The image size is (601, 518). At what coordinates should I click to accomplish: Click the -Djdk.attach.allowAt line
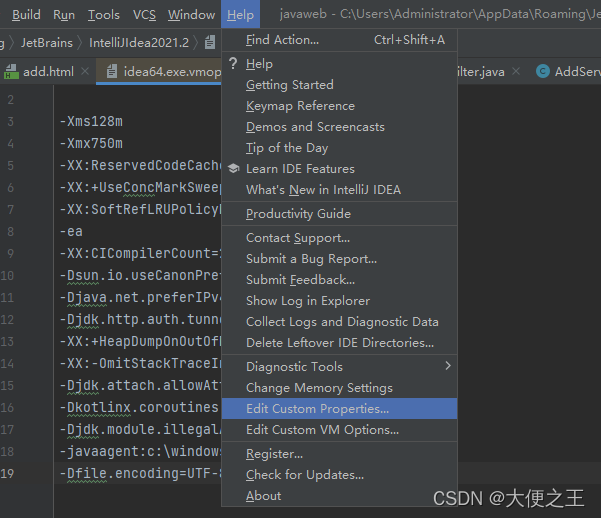pyautogui.click(x=140, y=386)
